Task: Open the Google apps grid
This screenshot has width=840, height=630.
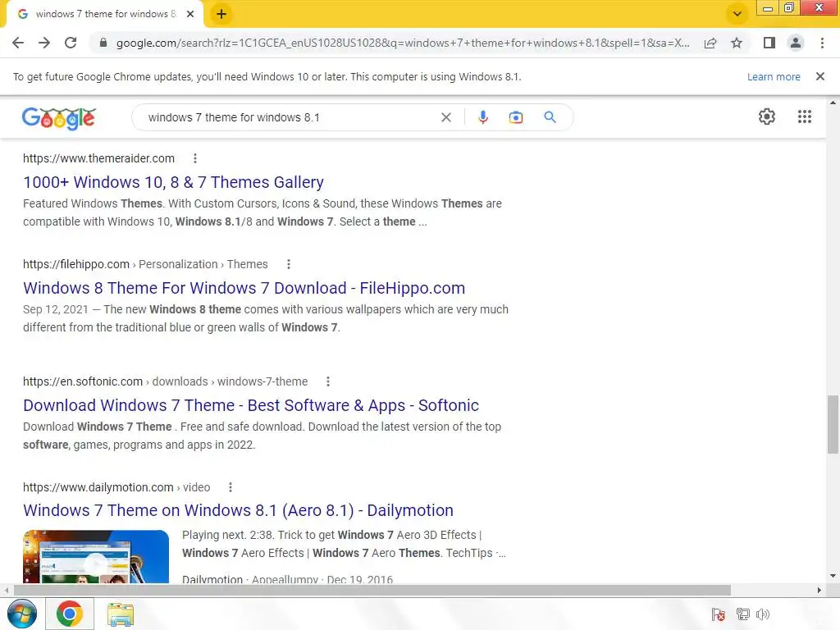Action: pyautogui.click(x=805, y=116)
